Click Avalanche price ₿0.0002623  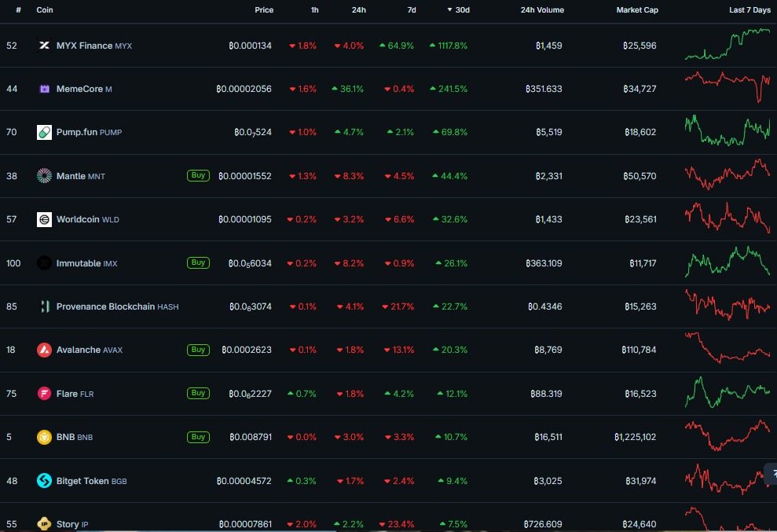point(247,350)
